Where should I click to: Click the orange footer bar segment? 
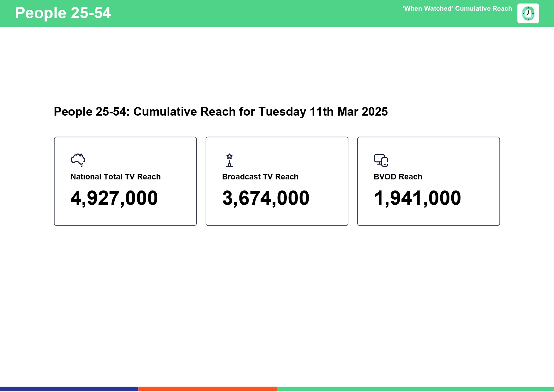(x=208, y=389)
